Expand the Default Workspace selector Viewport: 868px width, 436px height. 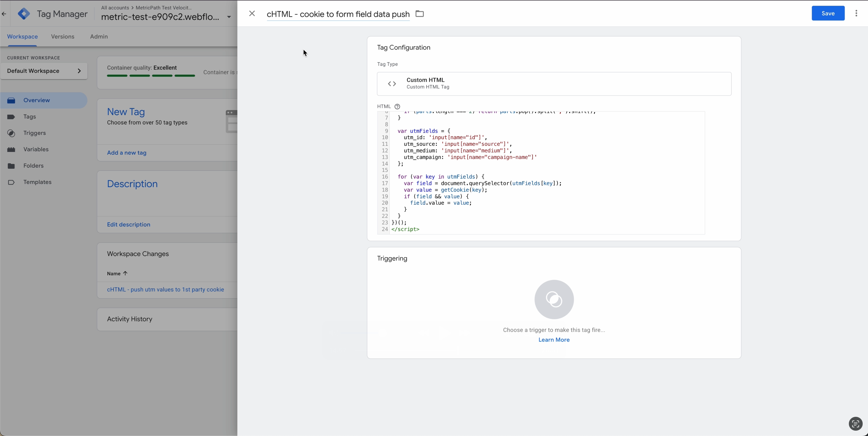pos(44,71)
